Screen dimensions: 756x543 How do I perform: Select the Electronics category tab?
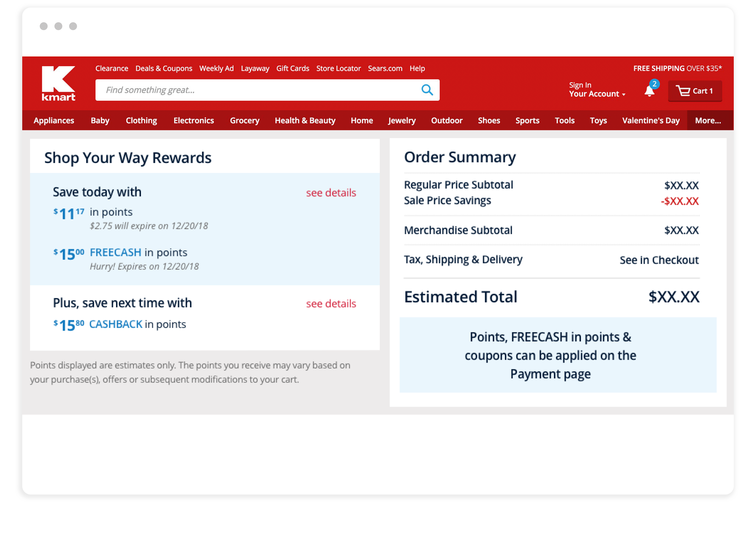coord(194,121)
